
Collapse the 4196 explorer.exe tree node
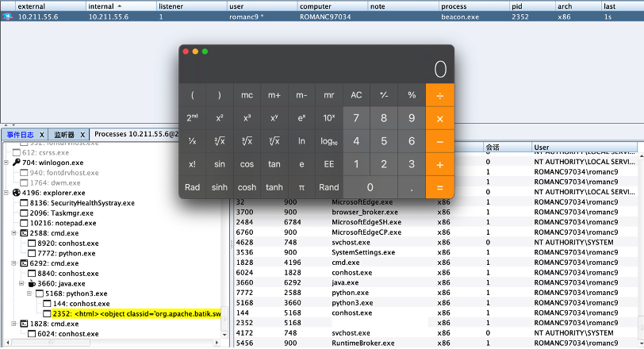(6, 193)
